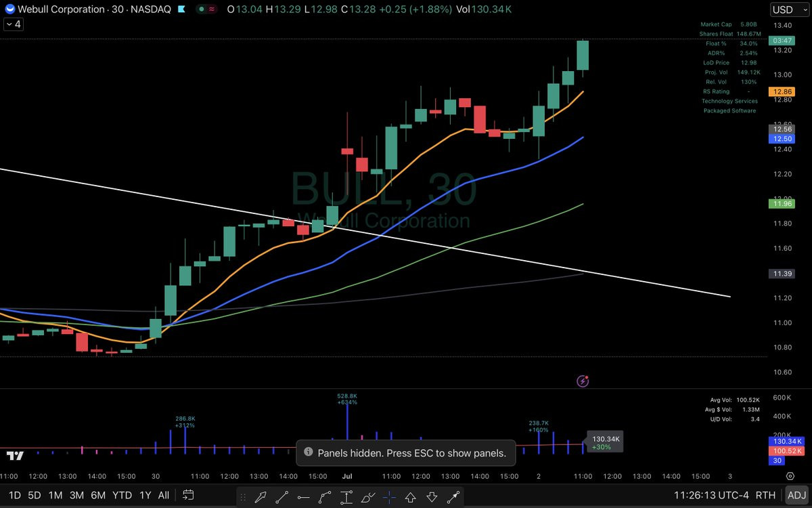Select the Brush drawing tool

pyautogui.click(x=368, y=497)
